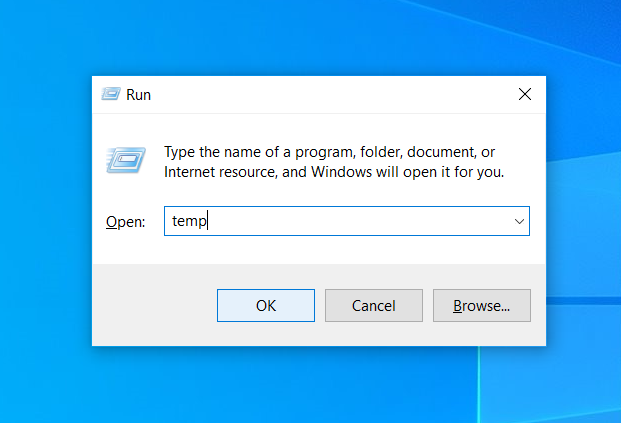The width and height of the screenshot is (621, 423).
Task: Click the word "temp" in the field
Action: pos(188,222)
